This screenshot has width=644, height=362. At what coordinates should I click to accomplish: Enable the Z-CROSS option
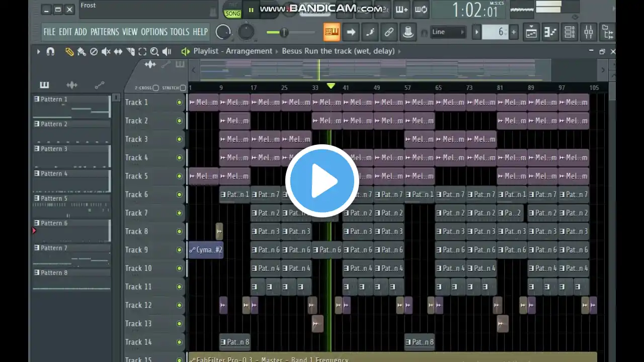click(x=155, y=88)
